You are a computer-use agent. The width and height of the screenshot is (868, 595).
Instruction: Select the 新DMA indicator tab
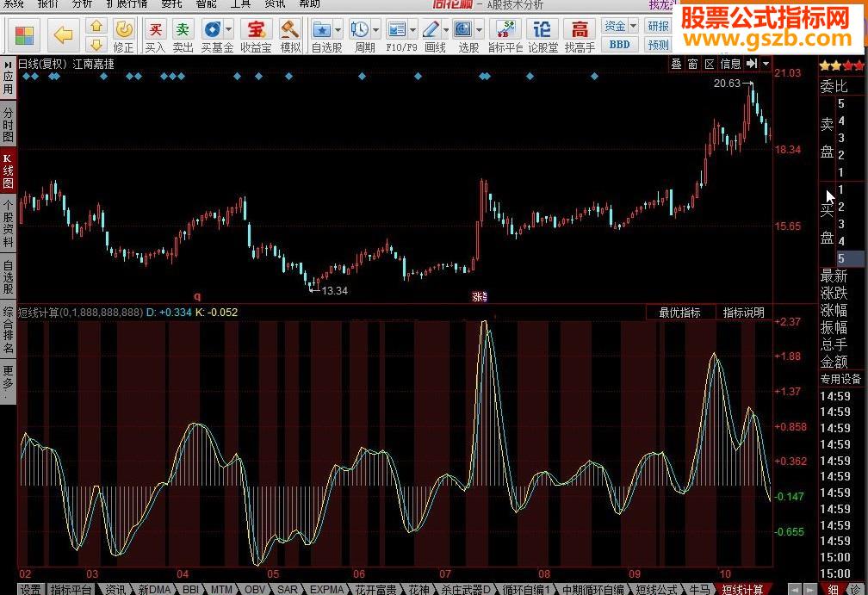[154, 589]
